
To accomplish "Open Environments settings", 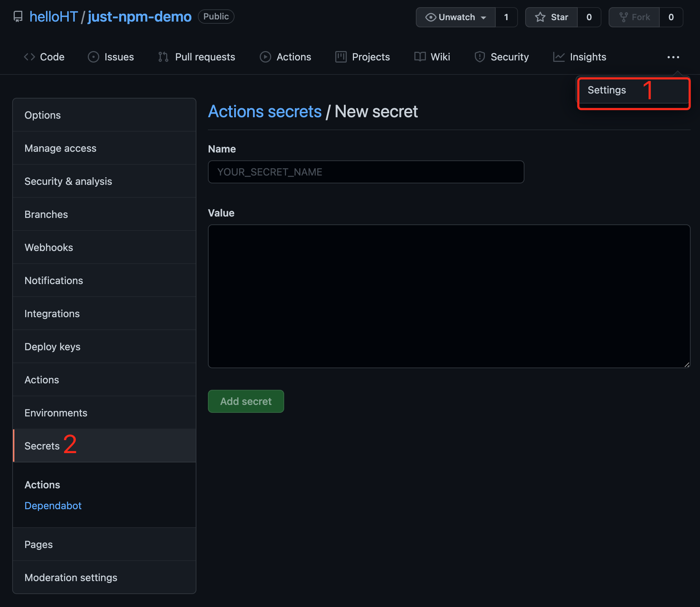I will coord(104,413).
